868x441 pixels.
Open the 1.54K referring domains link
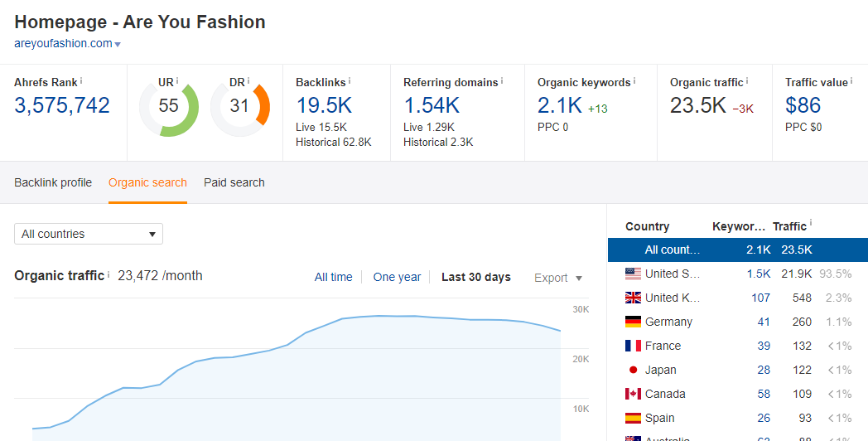(x=432, y=105)
